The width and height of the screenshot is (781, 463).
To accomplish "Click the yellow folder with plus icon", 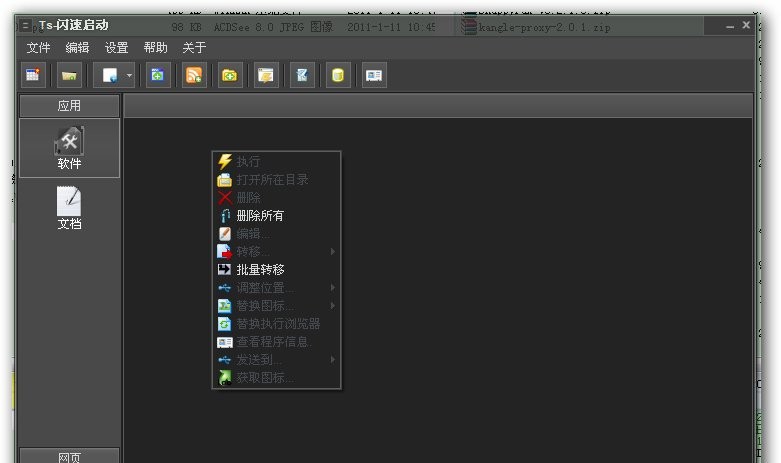I will (230, 76).
